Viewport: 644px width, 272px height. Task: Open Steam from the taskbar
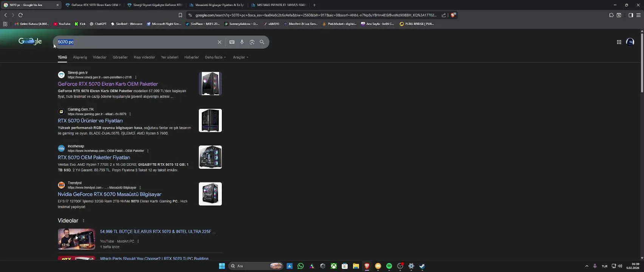click(x=422, y=266)
